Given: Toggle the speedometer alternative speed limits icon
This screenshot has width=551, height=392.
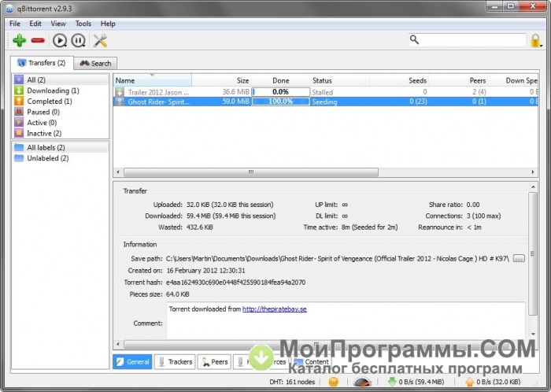Looking at the screenshot, I should pyautogui.click(x=362, y=383).
